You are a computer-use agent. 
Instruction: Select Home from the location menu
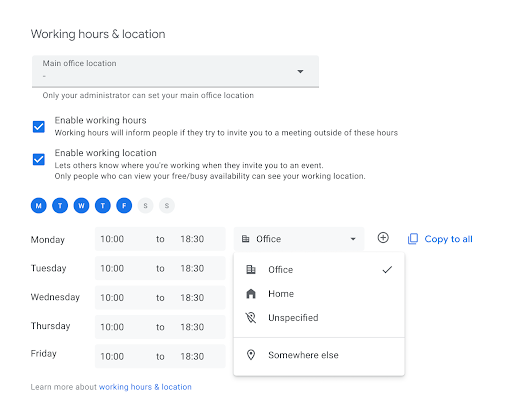click(319, 294)
